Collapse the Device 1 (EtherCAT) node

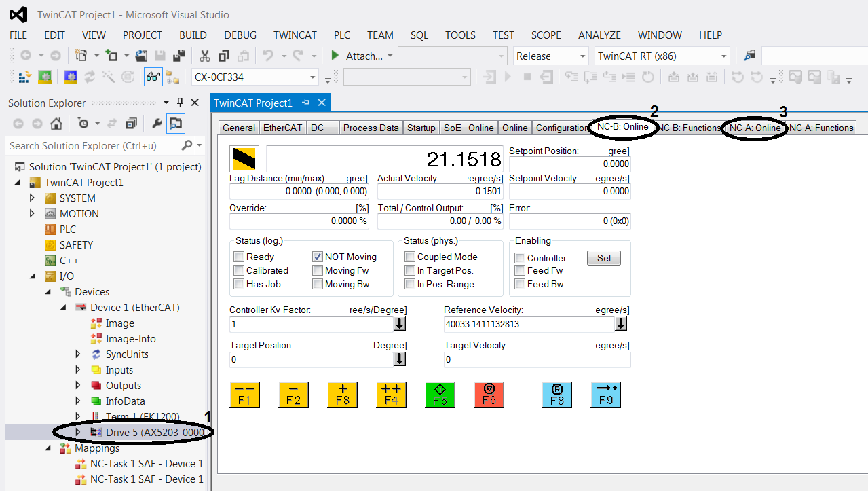pyautogui.click(x=64, y=308)
